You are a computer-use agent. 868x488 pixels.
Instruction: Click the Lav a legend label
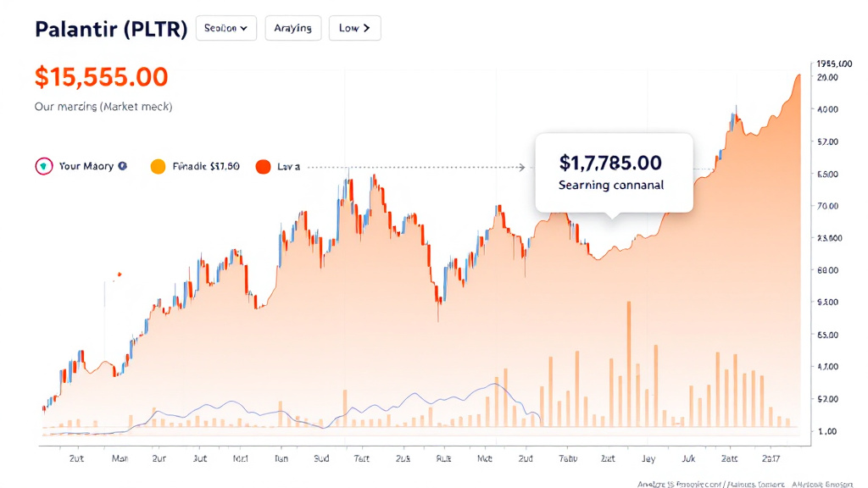[288, 167]
